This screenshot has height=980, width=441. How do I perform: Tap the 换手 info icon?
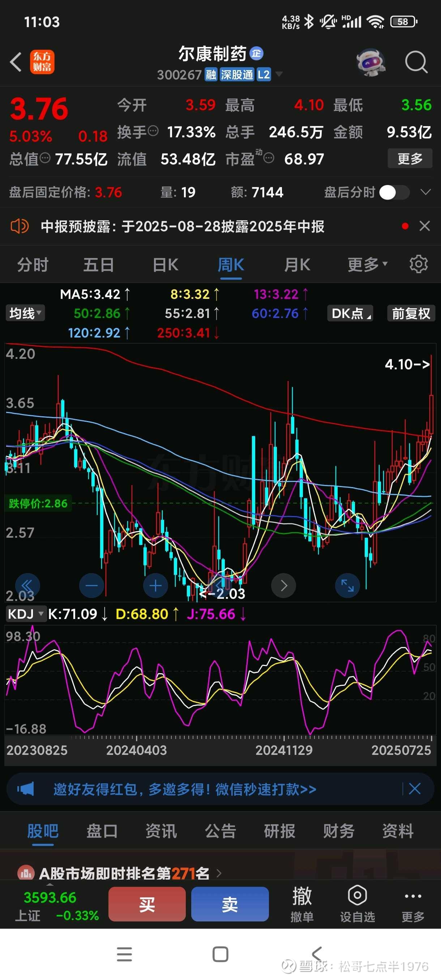[153, 131]
